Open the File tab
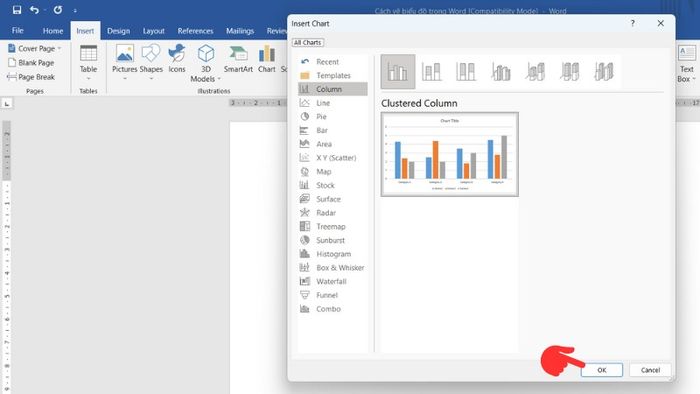This screenshot has height=394, width=700. coord(17,31)
